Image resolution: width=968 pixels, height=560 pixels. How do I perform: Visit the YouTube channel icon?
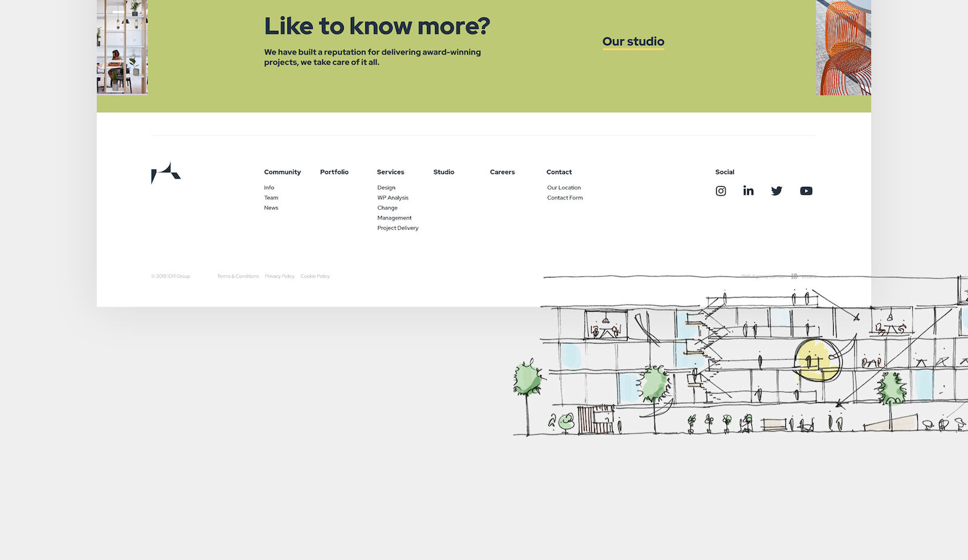coord(806,191)
